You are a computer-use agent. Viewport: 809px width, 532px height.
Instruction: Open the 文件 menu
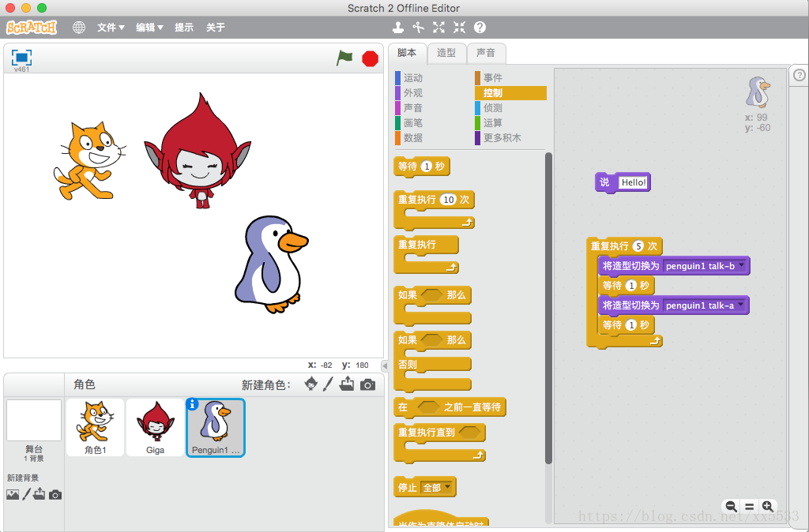(x=111, y=28)
